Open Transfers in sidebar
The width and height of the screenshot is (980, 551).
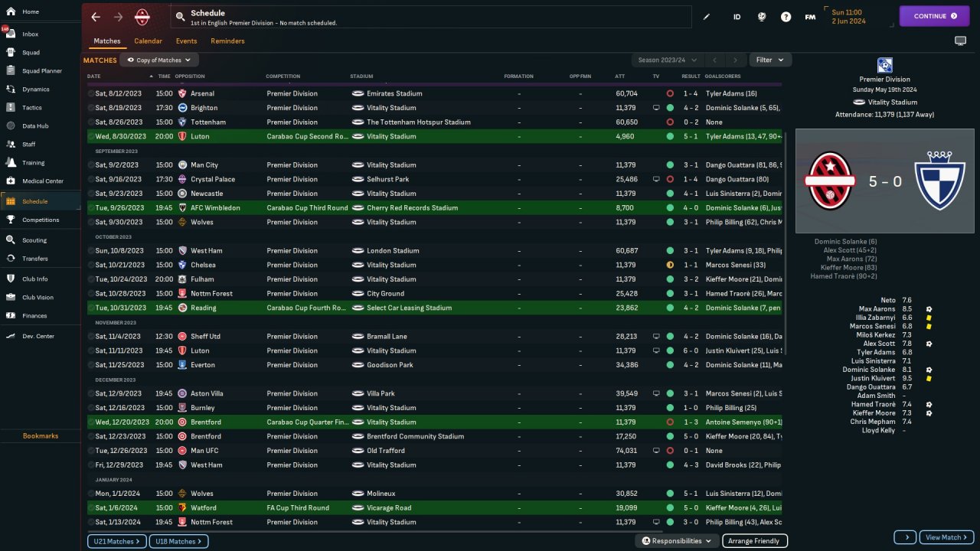click(40, 258)
